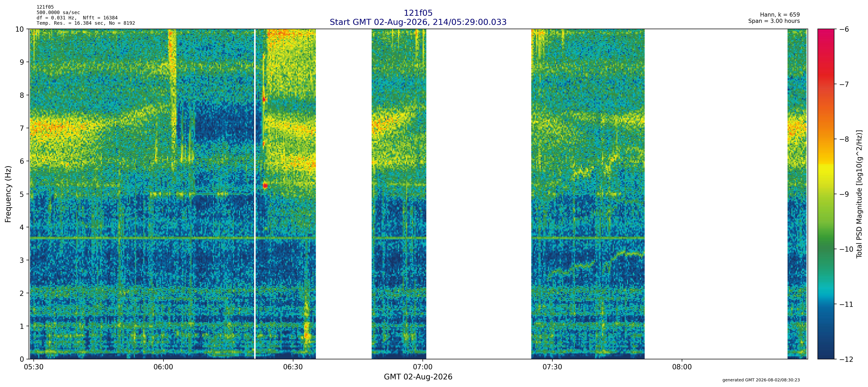Click the '4' tick on the frequency axis

coord(22,227)
